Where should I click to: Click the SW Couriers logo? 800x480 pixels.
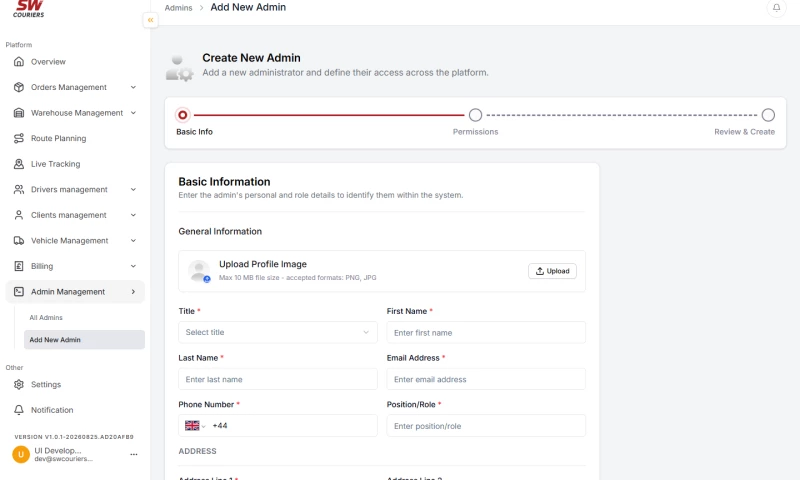29,9
